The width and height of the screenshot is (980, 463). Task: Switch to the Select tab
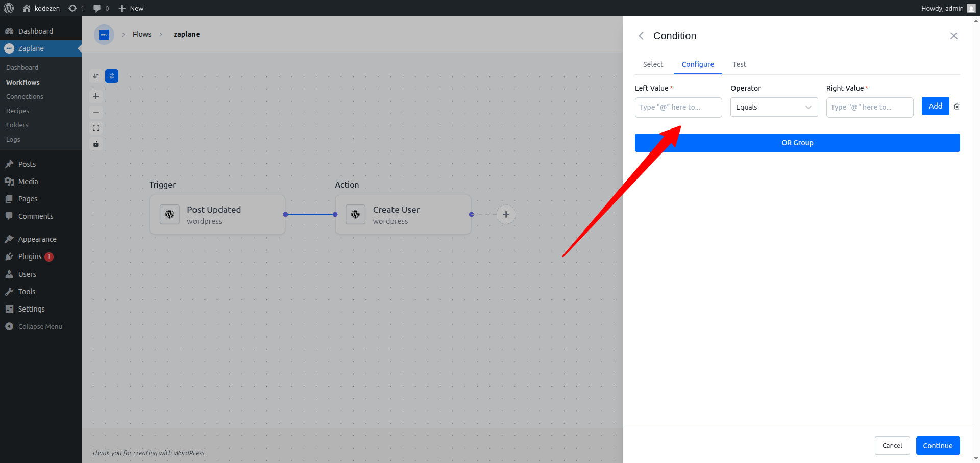tap(653, 64)
